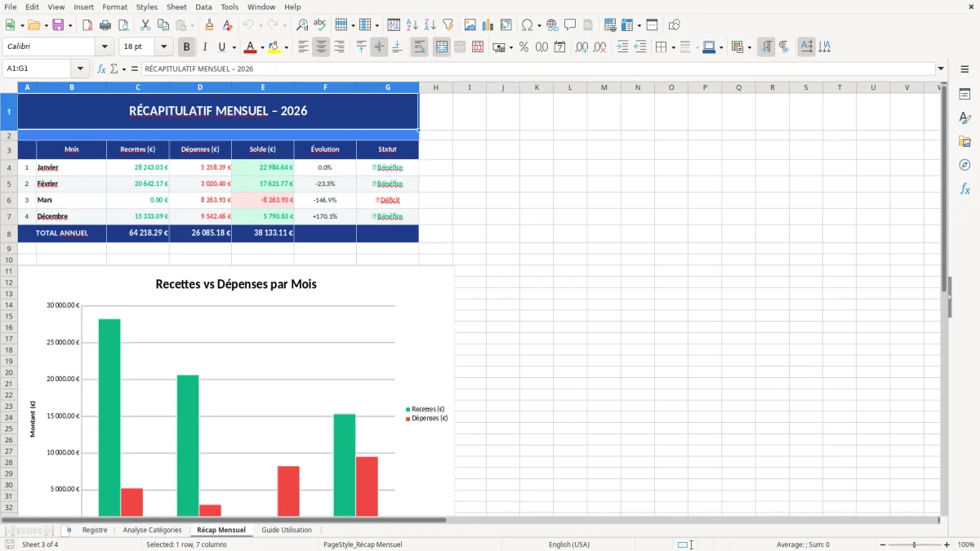
Task: Toggle Align Right
Action: click(x=339, y=47)
